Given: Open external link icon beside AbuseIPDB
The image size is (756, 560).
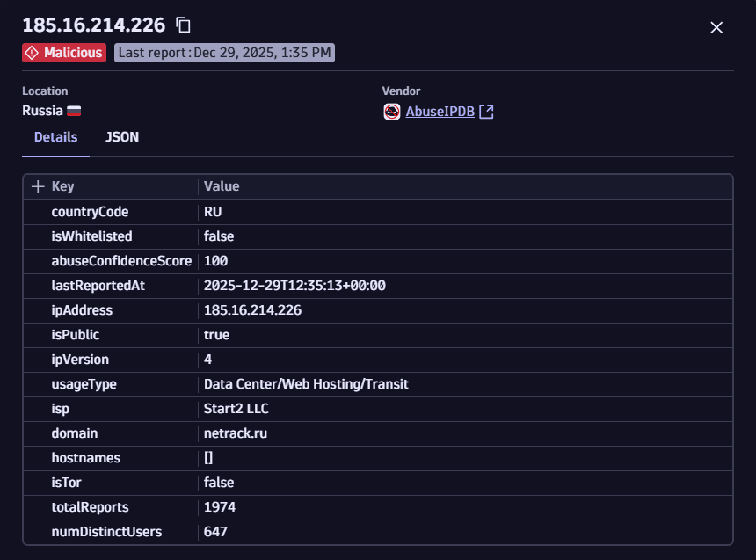Looking at the screenshot, I should point(486,112).
